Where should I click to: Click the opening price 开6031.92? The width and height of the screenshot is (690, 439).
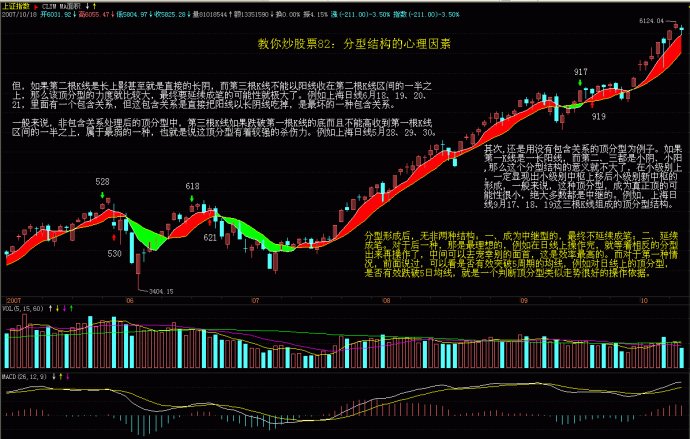click(x=56, y=15)
